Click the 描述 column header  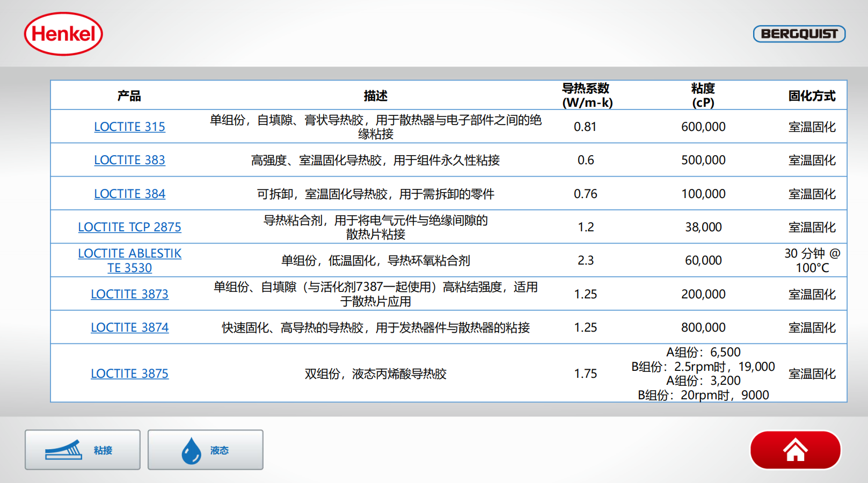click(x=375, y=96)
